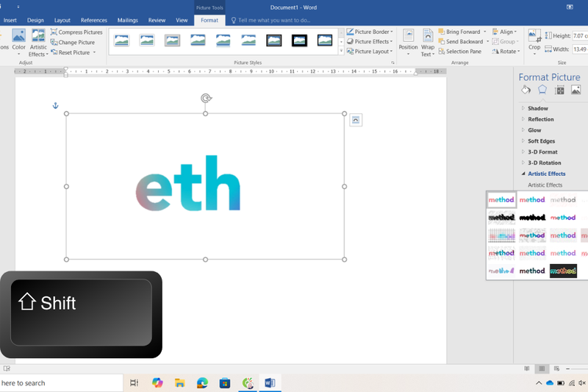Open the Align menu
The width and height of the screenshot is (588, 392).
504,32
